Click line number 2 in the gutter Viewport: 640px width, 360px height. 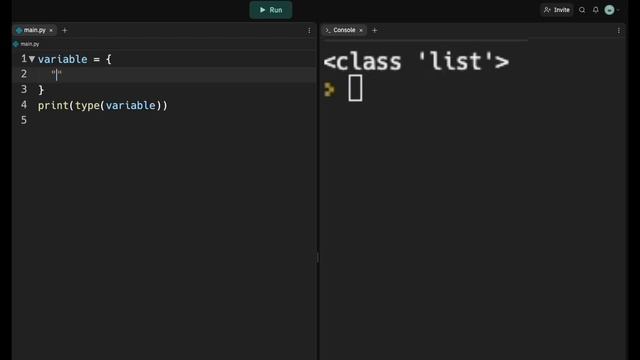[x=24, y=74]
